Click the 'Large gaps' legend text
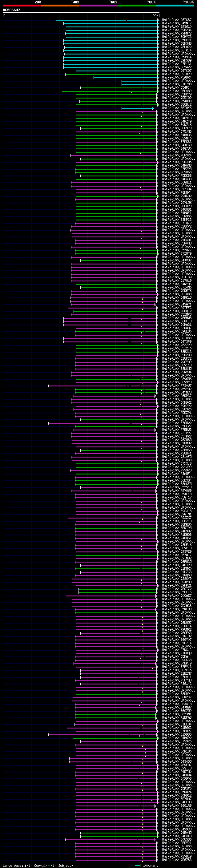The height and width of the screenshot is (868, 197). 13,866
